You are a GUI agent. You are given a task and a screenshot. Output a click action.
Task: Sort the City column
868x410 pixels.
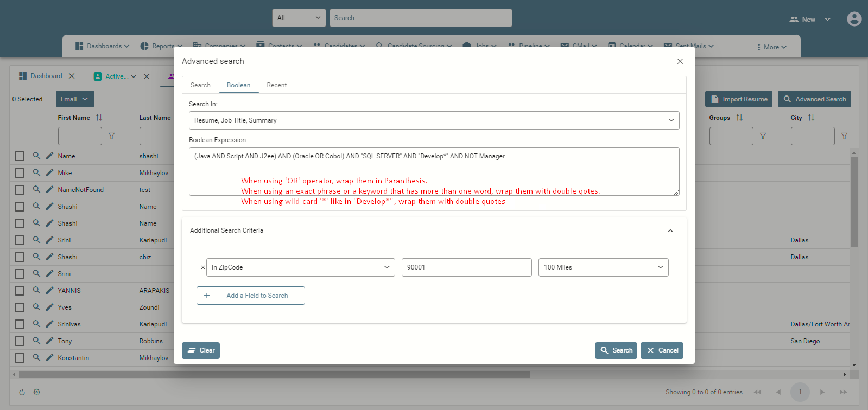pos(811,118)
